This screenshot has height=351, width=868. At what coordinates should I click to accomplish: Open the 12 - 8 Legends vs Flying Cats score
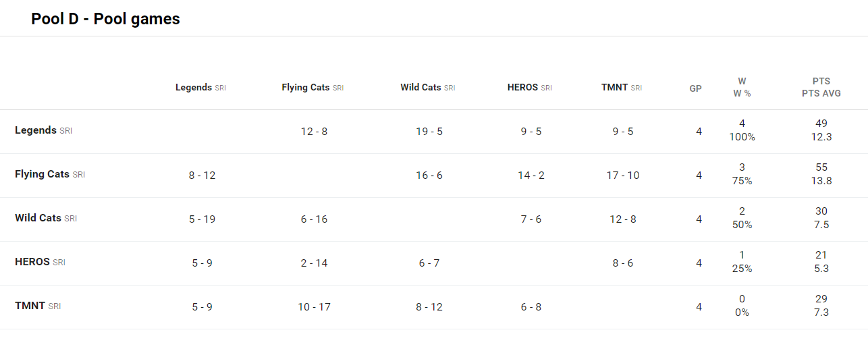pyautogui.click(x=314, y=132)
